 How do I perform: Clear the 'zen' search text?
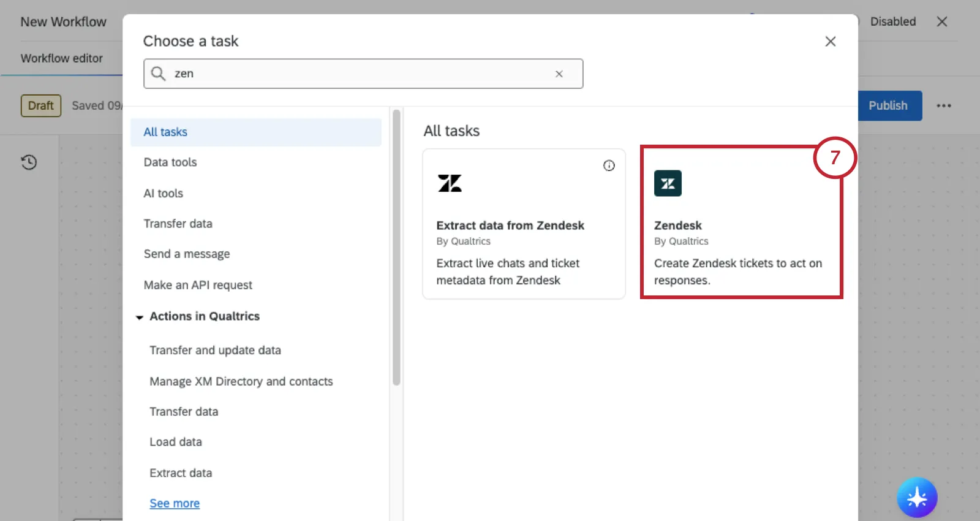[559, 74]
